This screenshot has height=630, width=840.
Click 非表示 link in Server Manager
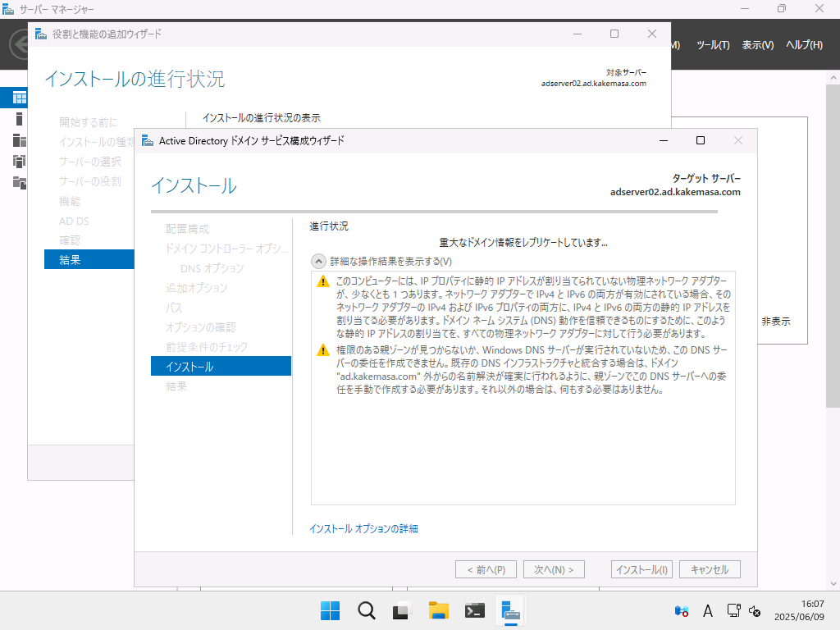tap(776, 322)
